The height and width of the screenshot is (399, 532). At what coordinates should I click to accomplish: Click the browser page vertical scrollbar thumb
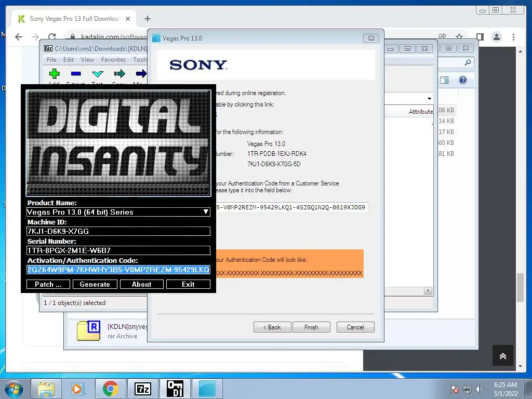click(x=520, y=287)
